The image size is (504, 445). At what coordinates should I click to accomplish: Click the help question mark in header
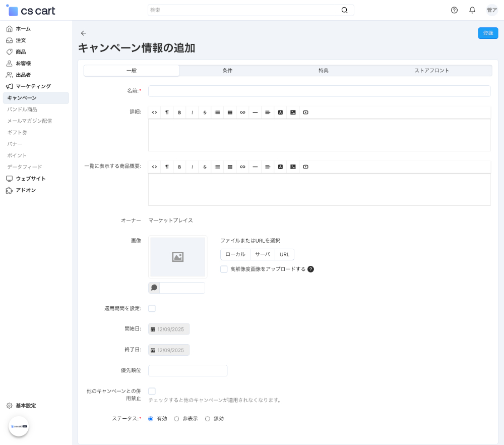click(x=454, y=10)
